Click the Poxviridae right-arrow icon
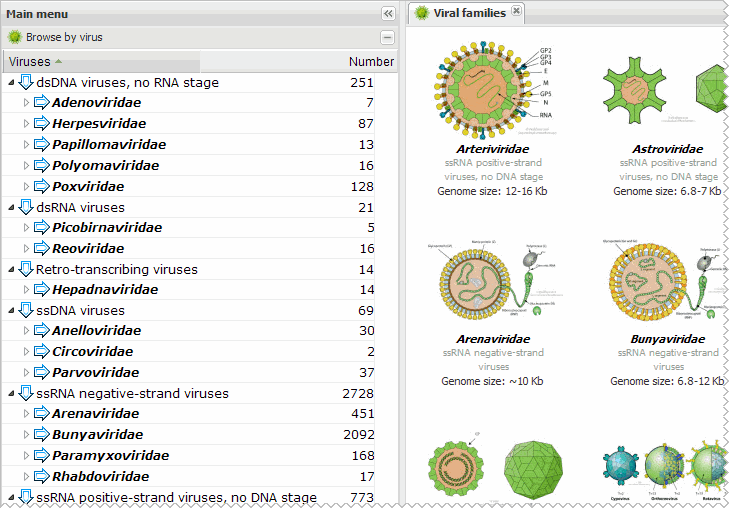Screen dimensions: 730x509 [41, 186]
